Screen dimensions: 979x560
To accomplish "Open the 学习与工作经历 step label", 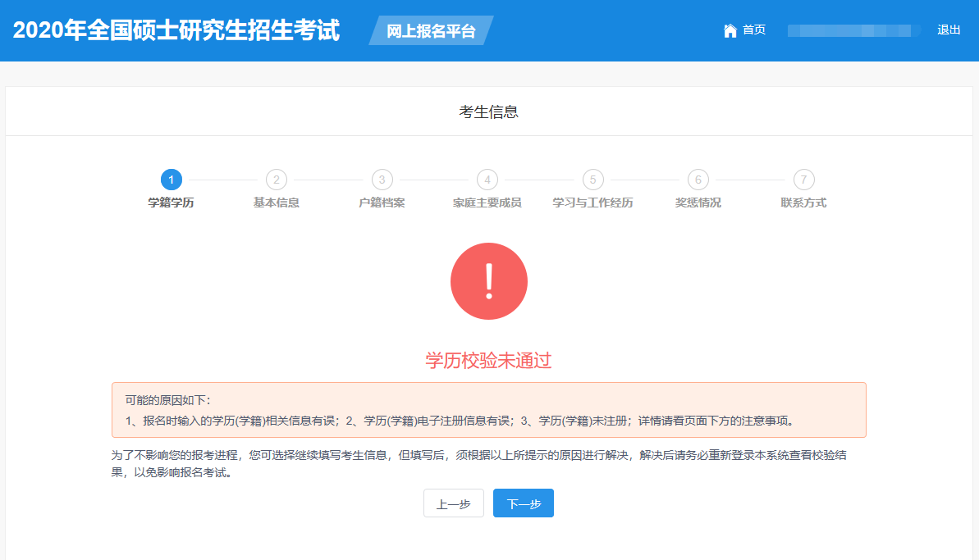I will pos(592,203).
